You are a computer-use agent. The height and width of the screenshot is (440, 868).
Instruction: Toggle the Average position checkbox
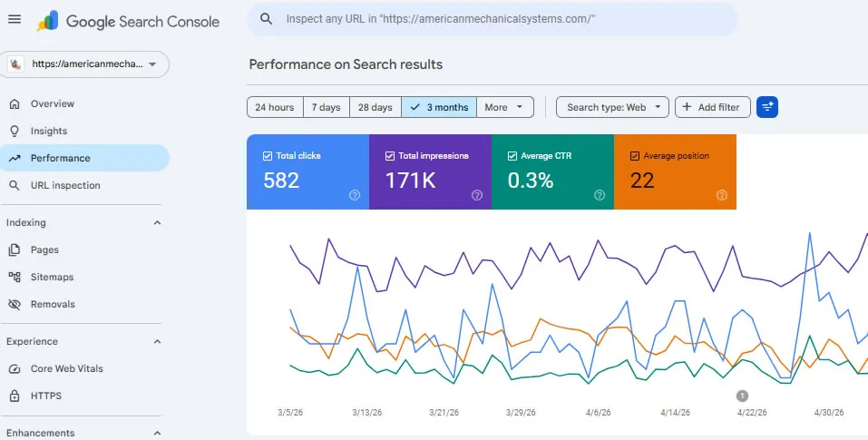pyautogui.click(x=635, y=156)
